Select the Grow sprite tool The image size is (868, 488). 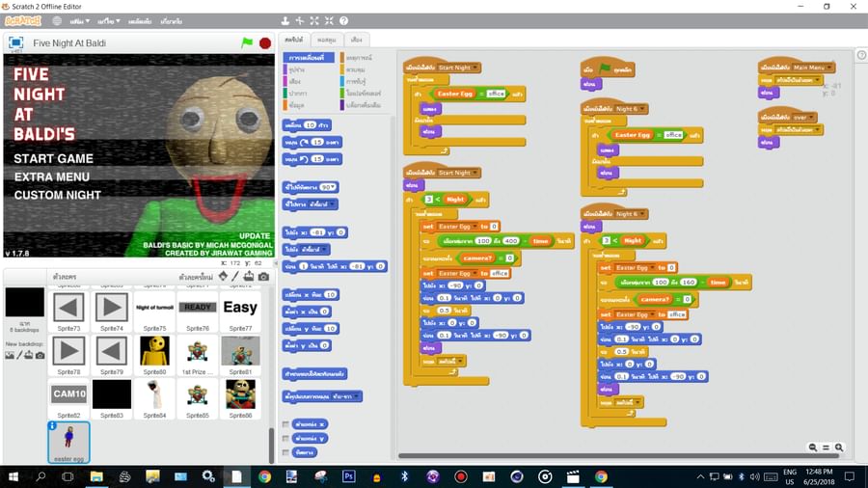click(314, 21)
